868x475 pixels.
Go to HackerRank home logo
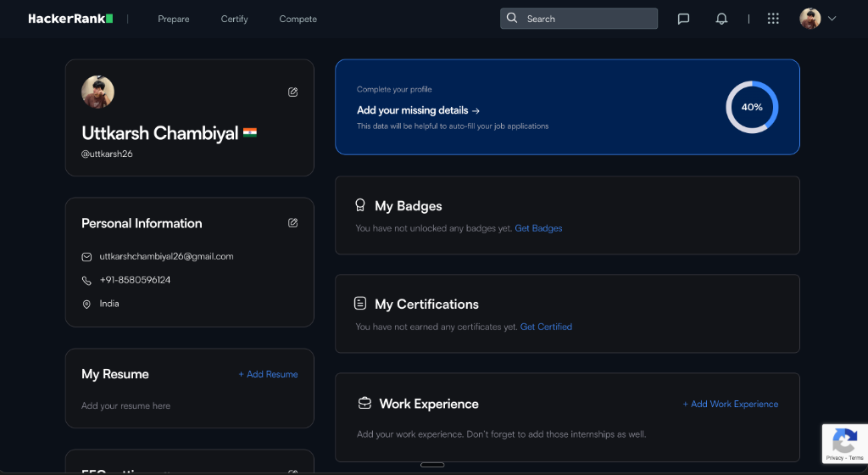pyautogui.click(x=70, y=19)
